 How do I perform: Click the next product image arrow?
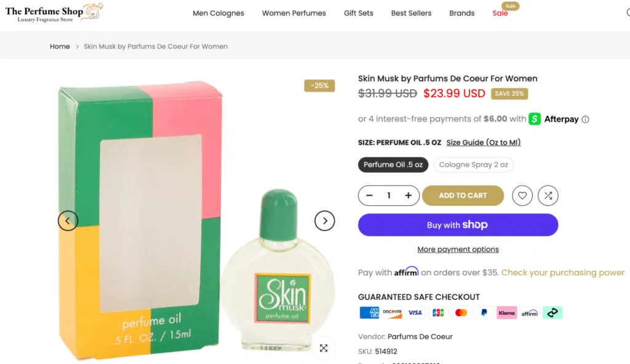[325, 220]
